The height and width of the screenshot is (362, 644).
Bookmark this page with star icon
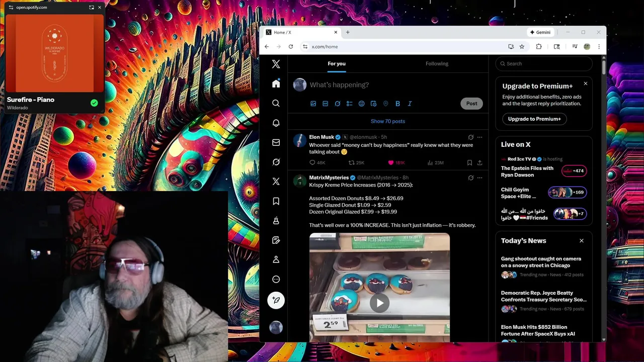click(x=522, y=47)
